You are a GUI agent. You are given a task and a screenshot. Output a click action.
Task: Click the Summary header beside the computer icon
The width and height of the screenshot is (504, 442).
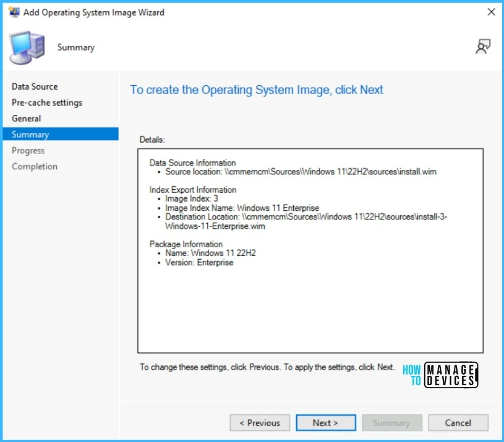click(76, 48)
